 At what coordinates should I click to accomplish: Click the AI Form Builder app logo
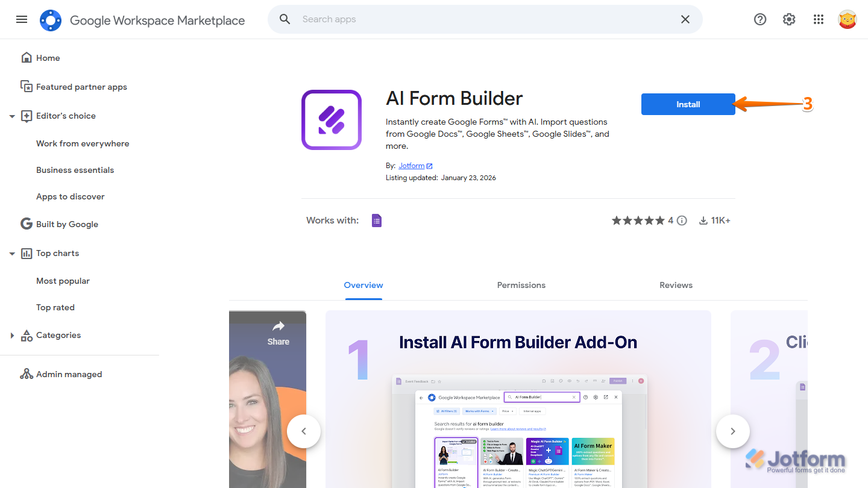(x=331, y=119)
